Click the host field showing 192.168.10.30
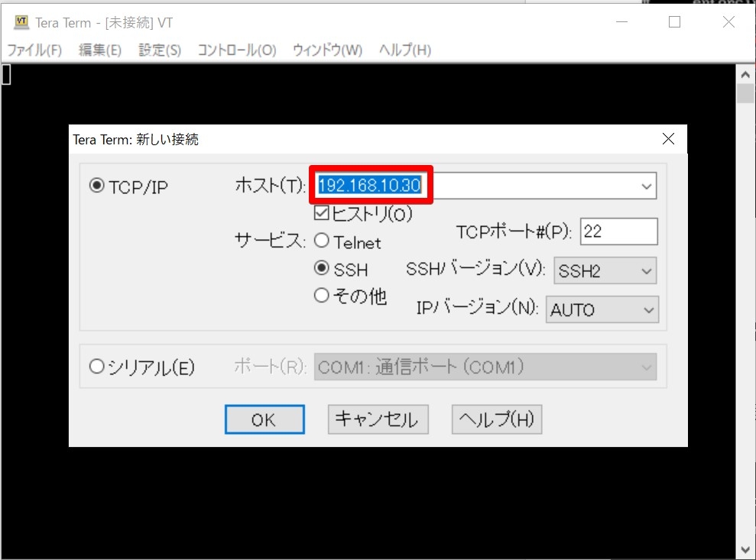Viewport: 756px width, 560px height. [485, 186]
